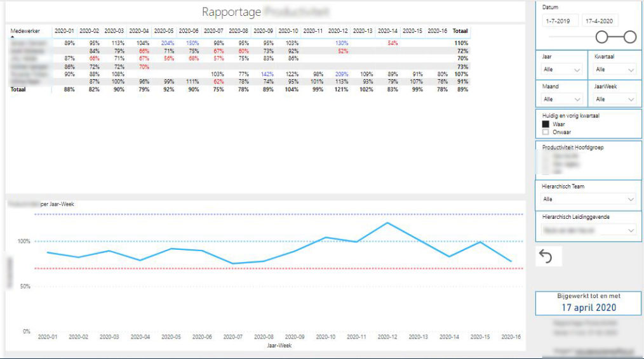Click the 2020-12 peak on line chart
Screen dimensions: 644x359
pyautogui.click(x=387, y=223)
